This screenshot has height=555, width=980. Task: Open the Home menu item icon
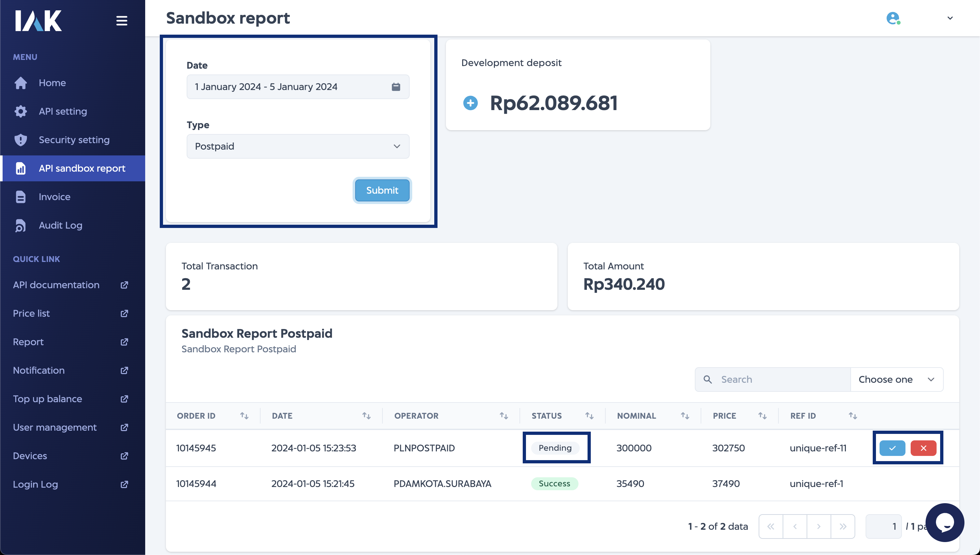coord(20,83)
